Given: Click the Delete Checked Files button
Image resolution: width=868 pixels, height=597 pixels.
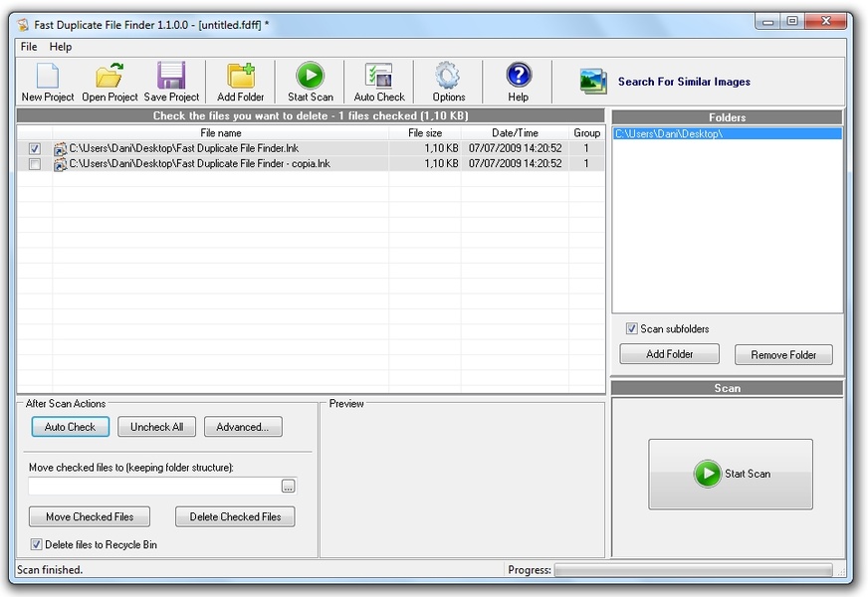Looking at the screenshot, I should click(235, 516).
